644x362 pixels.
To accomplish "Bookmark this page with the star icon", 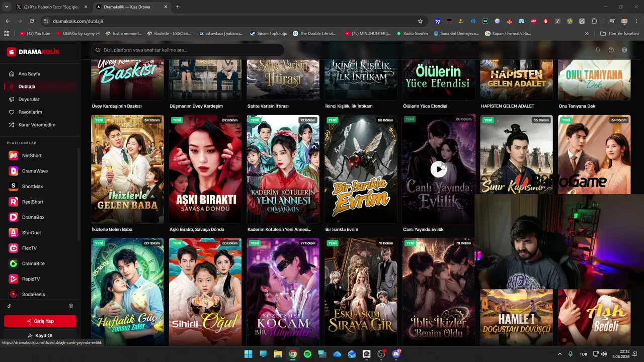I will [x=420, y=21].
